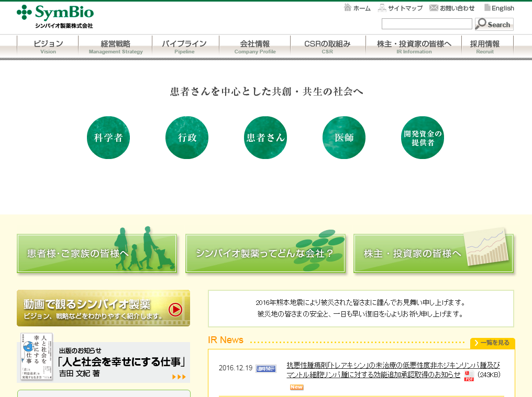The image size is (532, 397).
Task: Open the サイトマップ link
Action: click(405, 8)
